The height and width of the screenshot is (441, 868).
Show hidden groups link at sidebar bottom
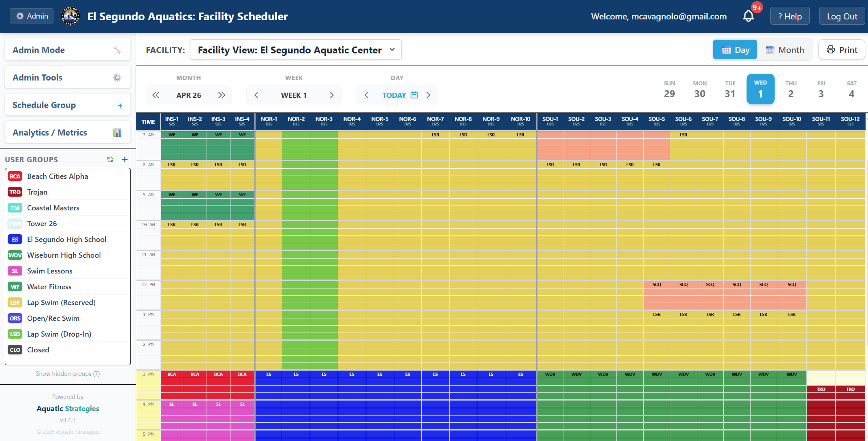point(68,373)
